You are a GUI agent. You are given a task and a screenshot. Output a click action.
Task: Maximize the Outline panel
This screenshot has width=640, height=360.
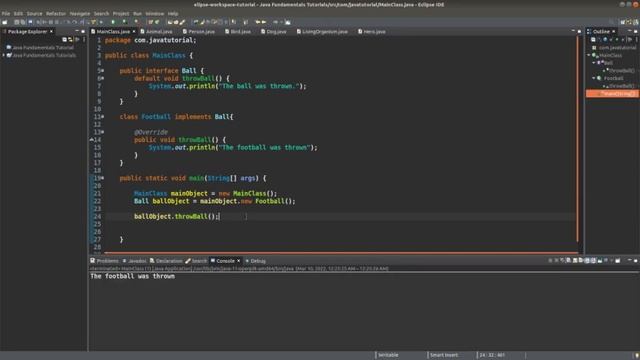[636, 31]
